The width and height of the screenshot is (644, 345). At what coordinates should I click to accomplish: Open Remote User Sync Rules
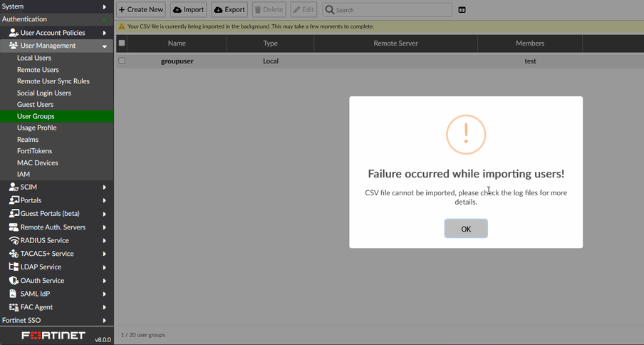pos(53,81)
